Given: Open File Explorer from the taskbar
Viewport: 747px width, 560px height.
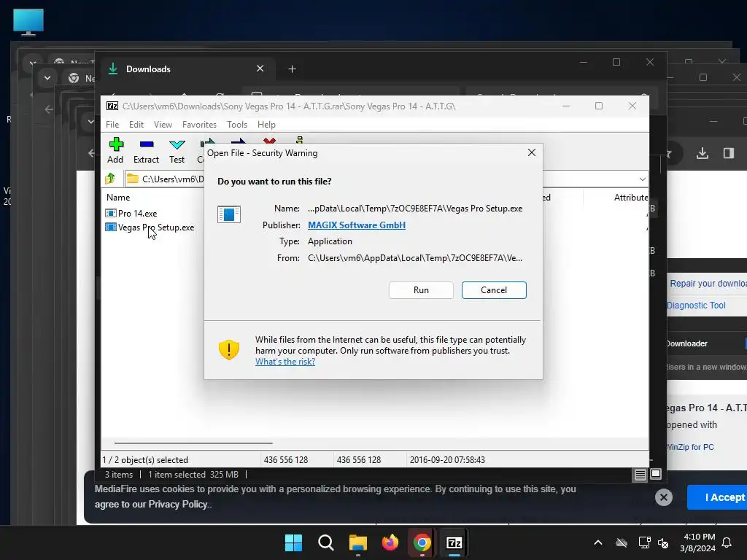Looking at the screenshot, I should click(x=357, y=542).
